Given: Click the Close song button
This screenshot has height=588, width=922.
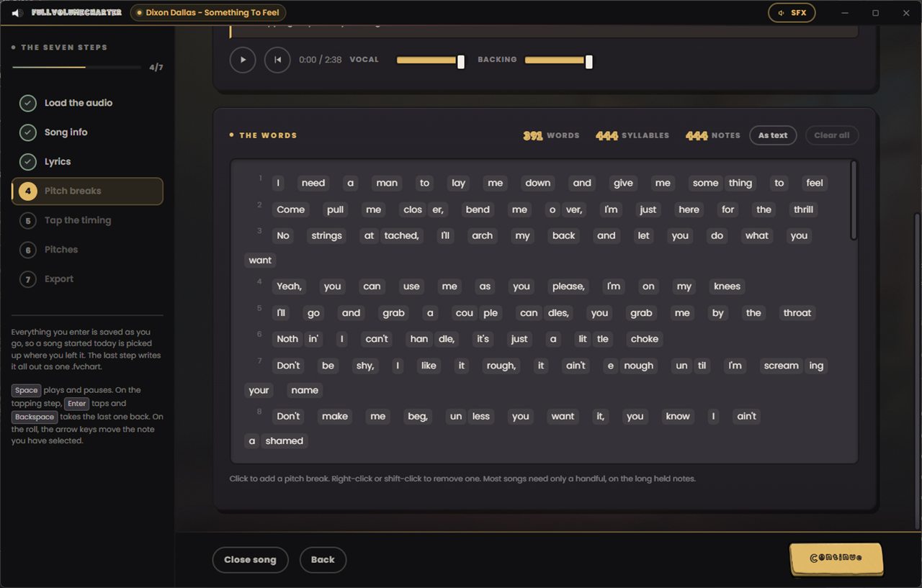Looking at the screenshot, I should [x=250, y=560].
